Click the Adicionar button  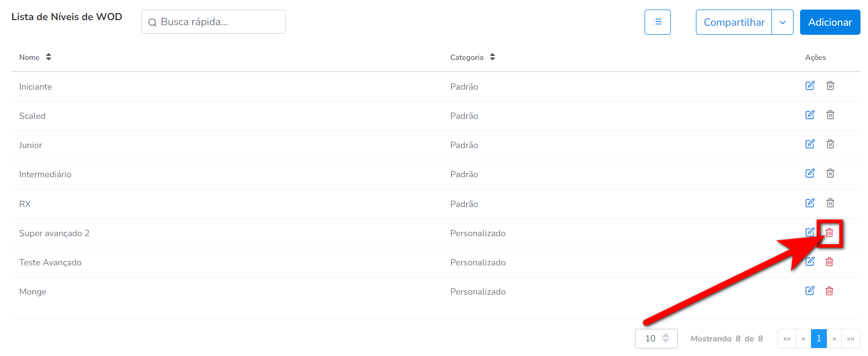(830, 22)
